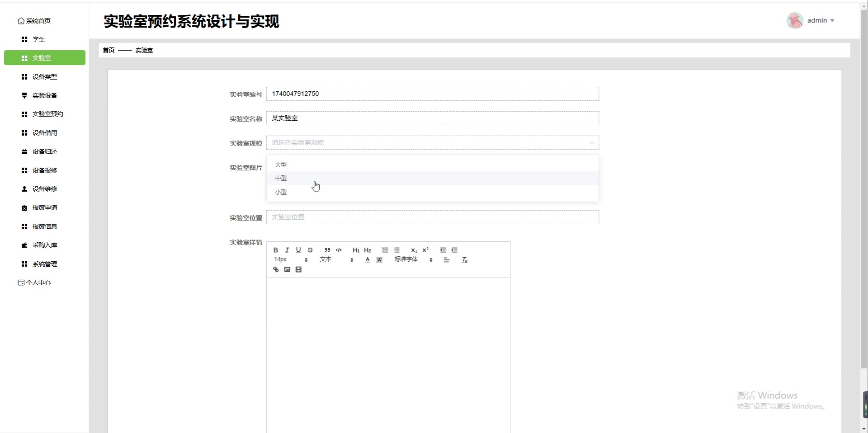Image resolution: width=868 pixels, height=433 pixels.
Task: Click the admin avatar picture
Action: [x=795, y=20]
